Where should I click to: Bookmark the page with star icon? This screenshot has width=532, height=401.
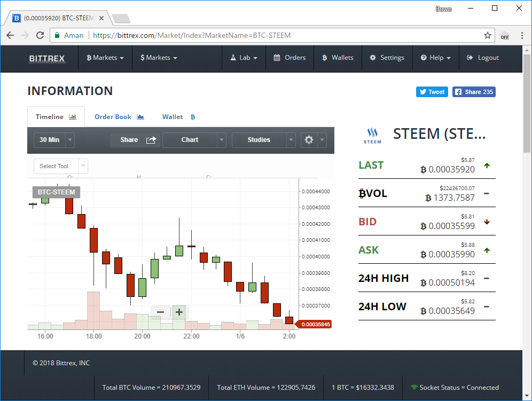pos(488,35)
